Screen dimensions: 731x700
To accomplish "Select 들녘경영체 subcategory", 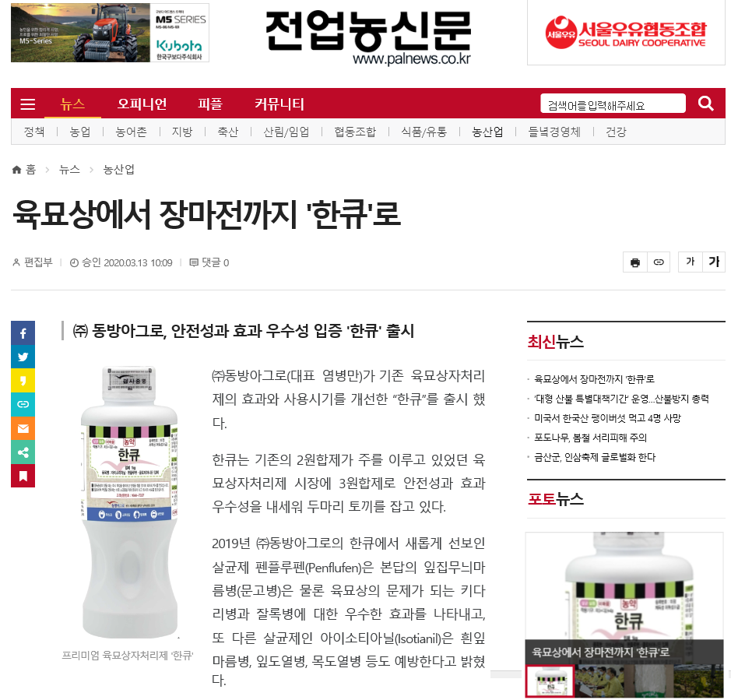I will (x=554, y=132).
